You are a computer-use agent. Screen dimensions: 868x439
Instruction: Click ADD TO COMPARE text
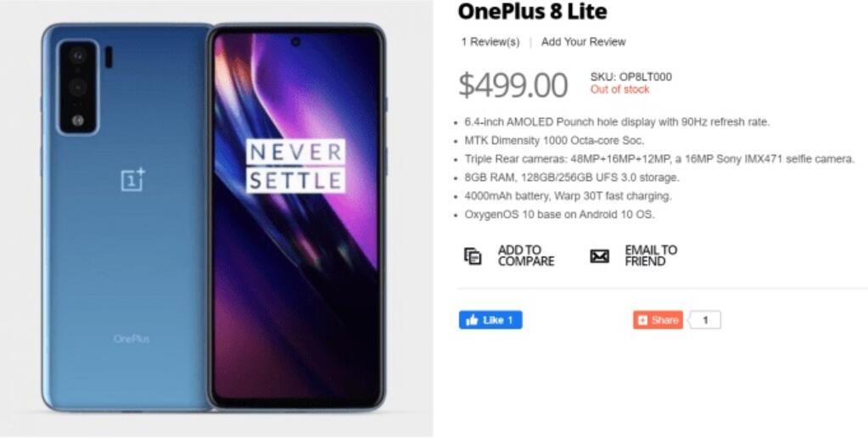[x=526, y=256]
